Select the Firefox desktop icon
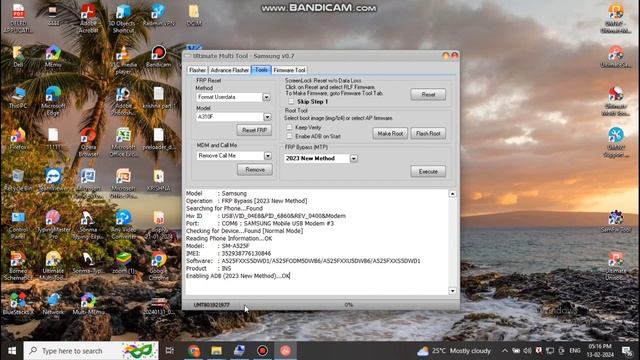Image resolution: width=640 pixels, height=360 pixels. pos(18,139)
